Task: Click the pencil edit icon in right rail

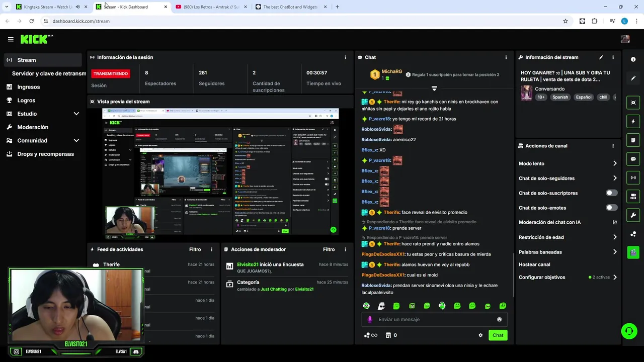Action: tap(633, 78)
